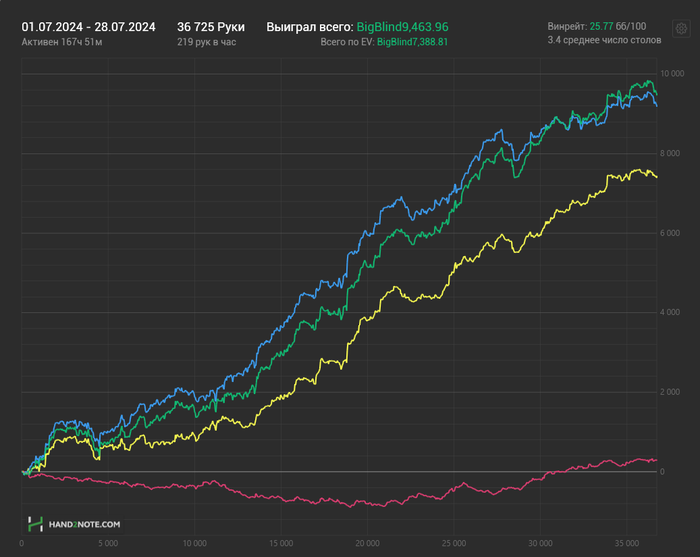
Task: Click '219 рук в час' rate text
Action: 206,42
